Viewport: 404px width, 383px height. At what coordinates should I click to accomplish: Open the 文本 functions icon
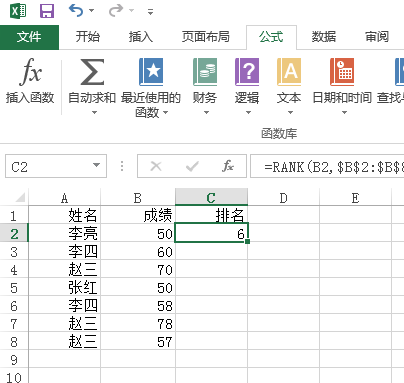coord(289,72)
